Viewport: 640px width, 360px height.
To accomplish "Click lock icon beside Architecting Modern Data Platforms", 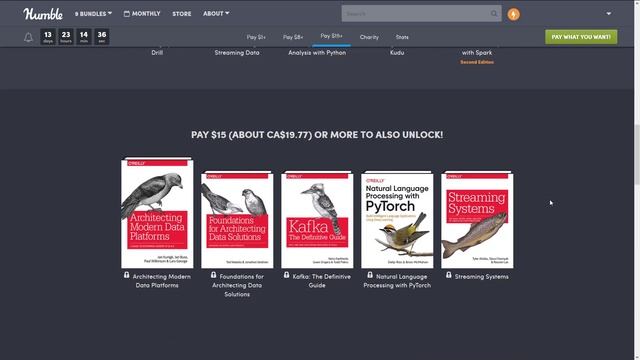I will (x=127, y=276).
